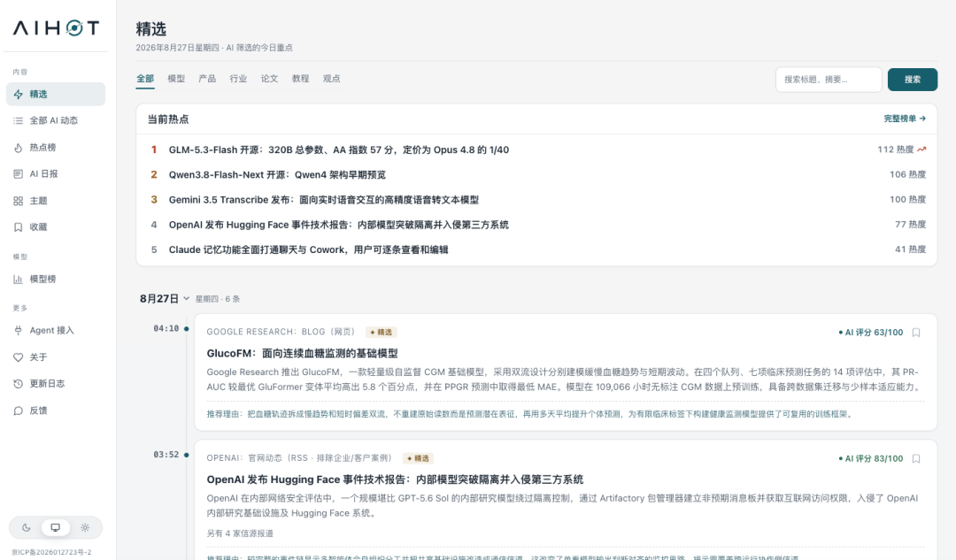Open 模型榜 bar chart icon
The image size is (956, 560).
(x=19, y=279)
